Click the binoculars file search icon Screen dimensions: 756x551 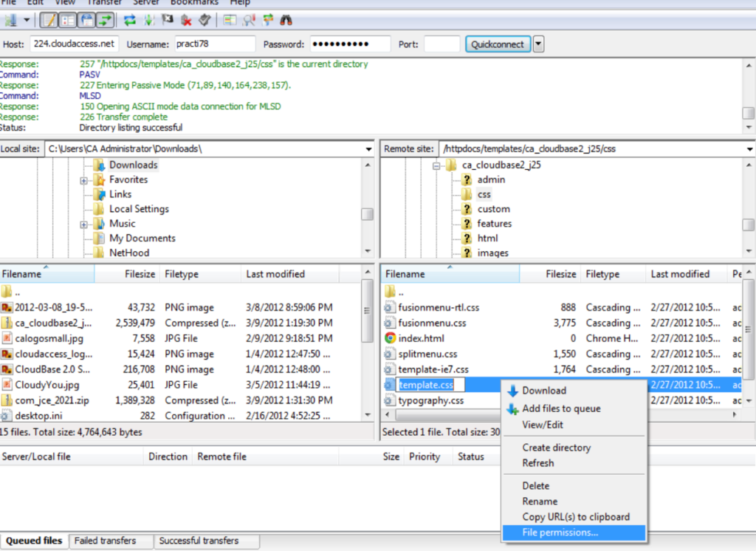pyautogui.click(x=286, y=20)
